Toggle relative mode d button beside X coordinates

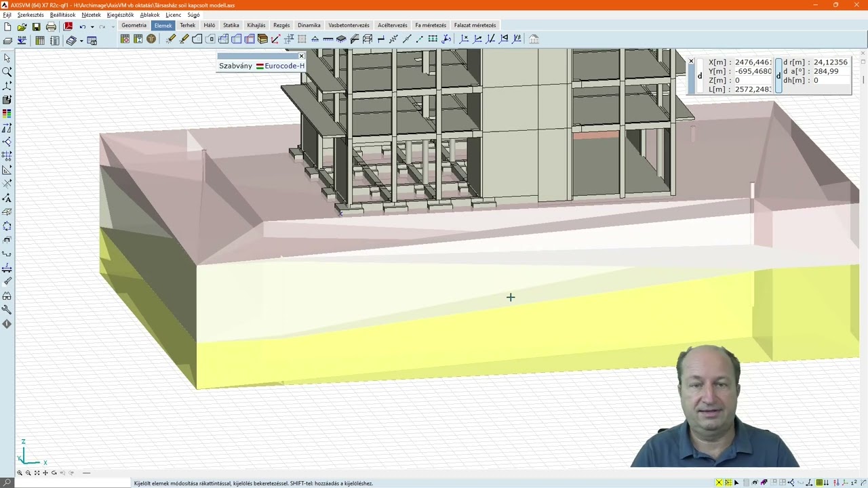pyautogui.click(x=700, y=76)
